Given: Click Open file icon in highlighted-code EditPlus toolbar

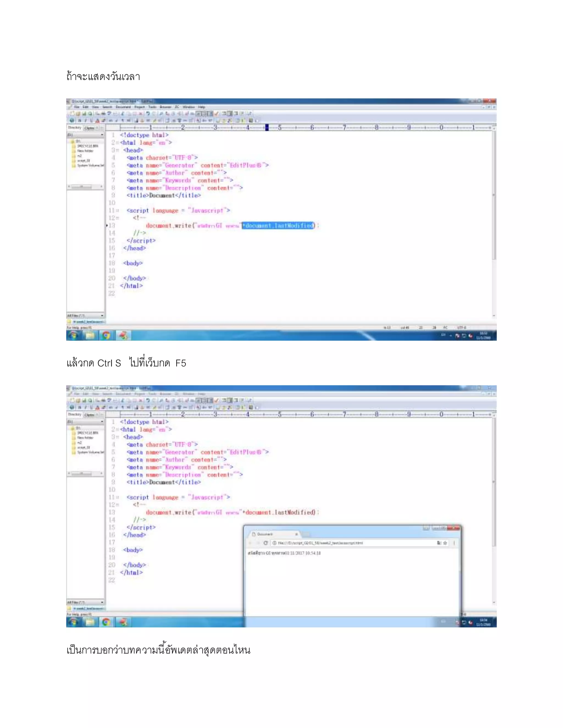Looking at the screenshot, I should (x=78, y=114).
